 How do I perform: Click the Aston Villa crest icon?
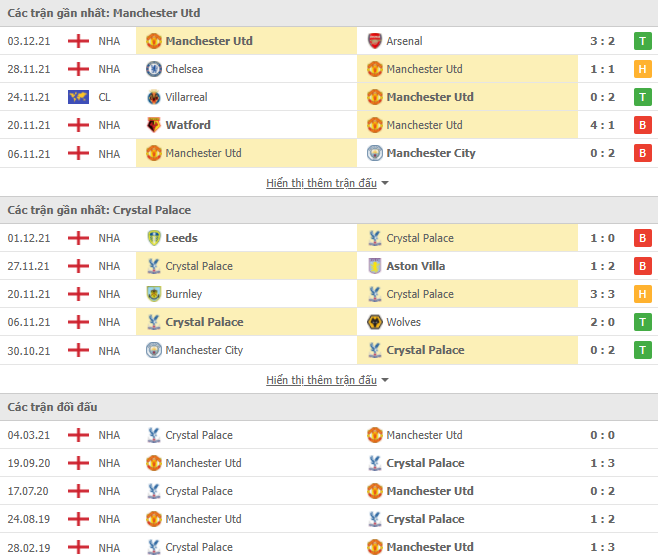point(374,266)
